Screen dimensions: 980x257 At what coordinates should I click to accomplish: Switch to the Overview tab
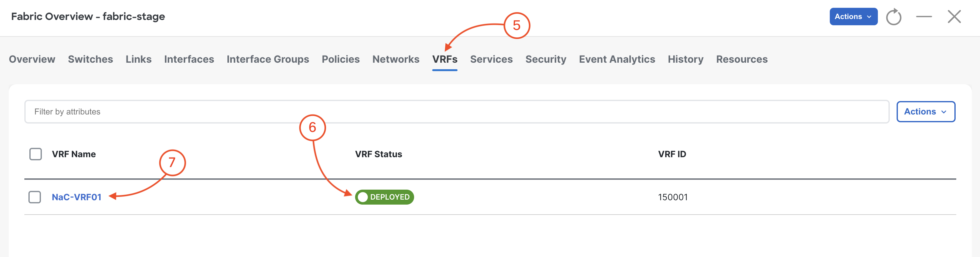pyautogui.click(x=32, y=59)
